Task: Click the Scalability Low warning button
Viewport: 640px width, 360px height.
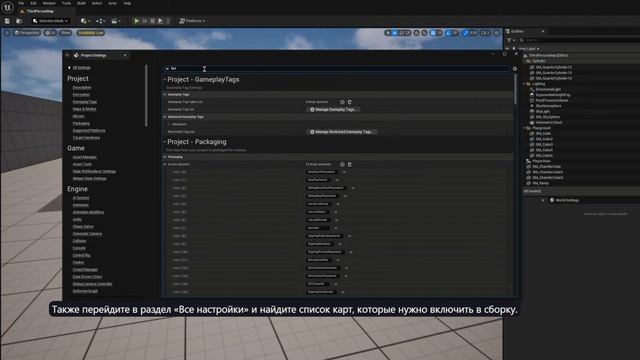Action: click(x=91, y=33)
